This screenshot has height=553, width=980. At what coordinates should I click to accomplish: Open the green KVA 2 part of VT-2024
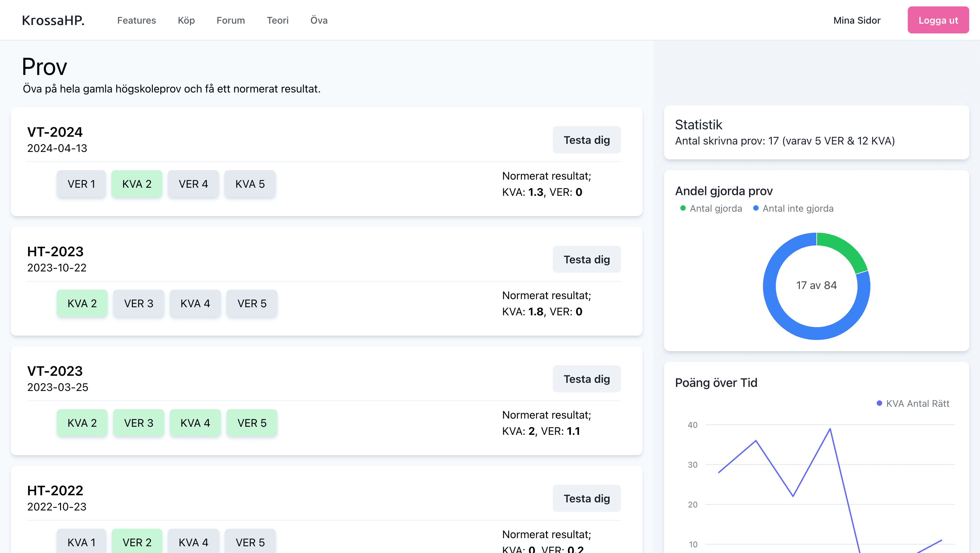coord(137,184)
